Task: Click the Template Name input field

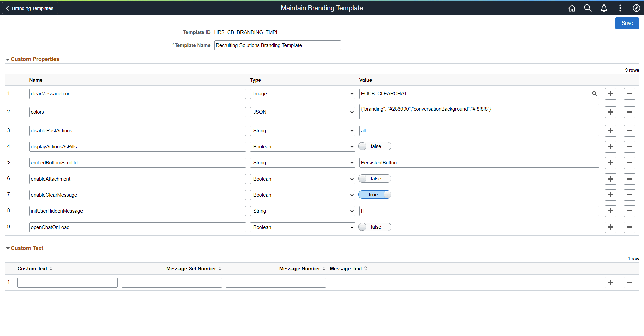Action: tap(277, 45)
